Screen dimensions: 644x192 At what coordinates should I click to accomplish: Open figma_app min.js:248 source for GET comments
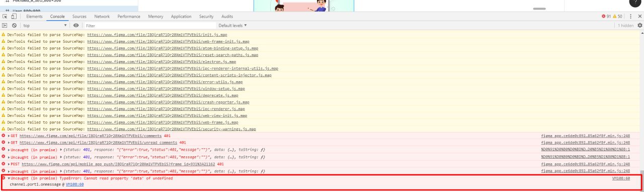[x=586, y=136]
